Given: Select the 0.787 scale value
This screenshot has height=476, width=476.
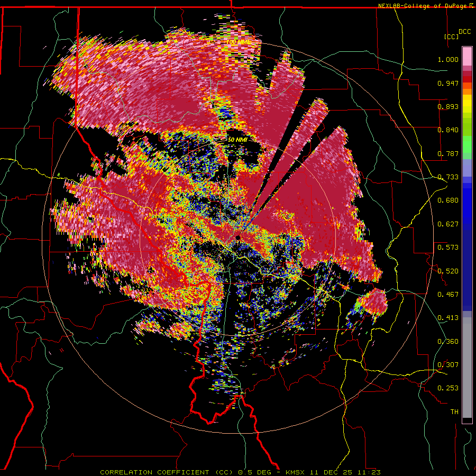Looking at the screenshot, I should coord(448,153).
